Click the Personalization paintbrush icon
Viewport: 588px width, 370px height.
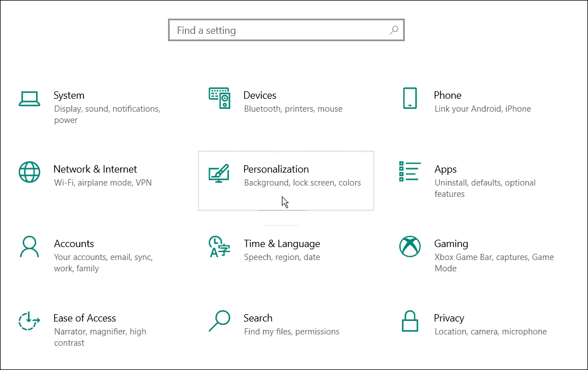click(x=219, y=173)
